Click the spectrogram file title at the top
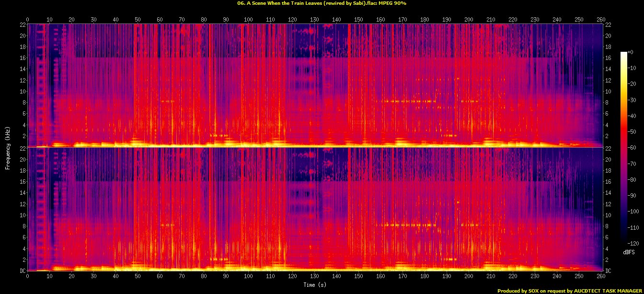 (322, 3)
